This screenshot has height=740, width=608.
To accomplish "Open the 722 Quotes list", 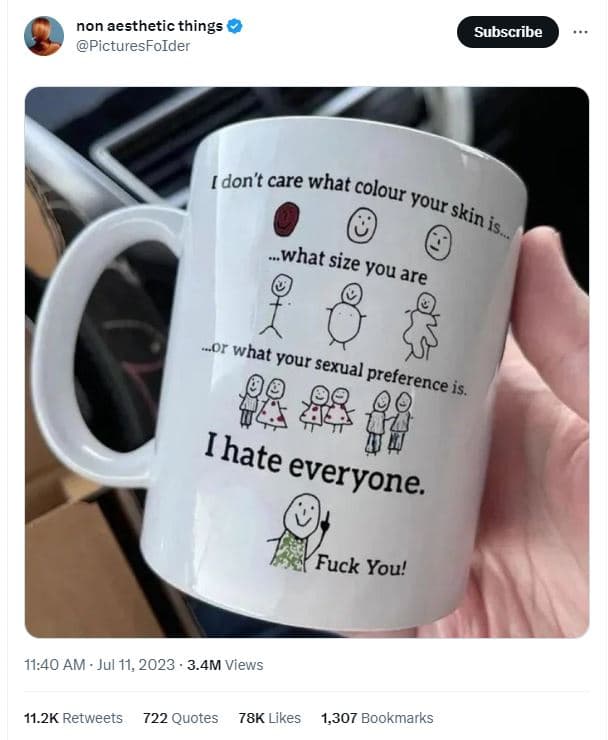I will click(180, 718).
